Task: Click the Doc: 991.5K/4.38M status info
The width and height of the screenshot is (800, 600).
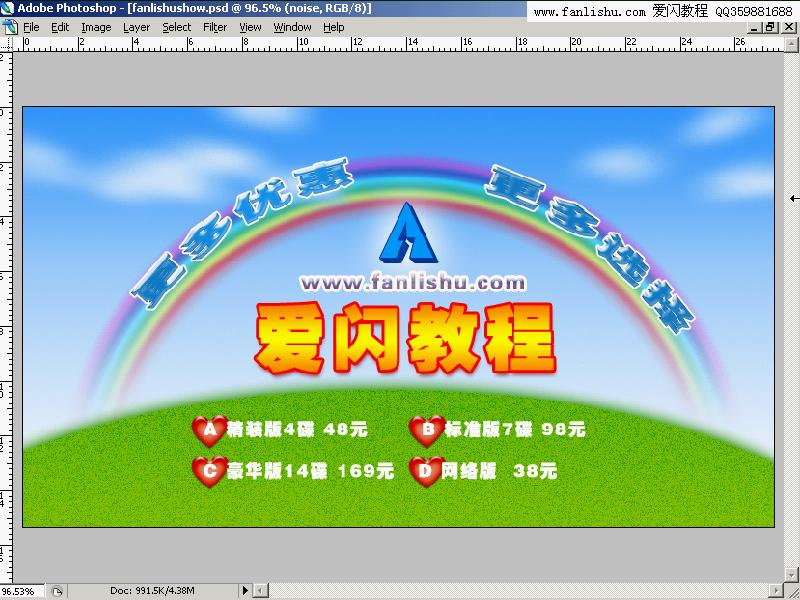Action: (x=152, y=591)
